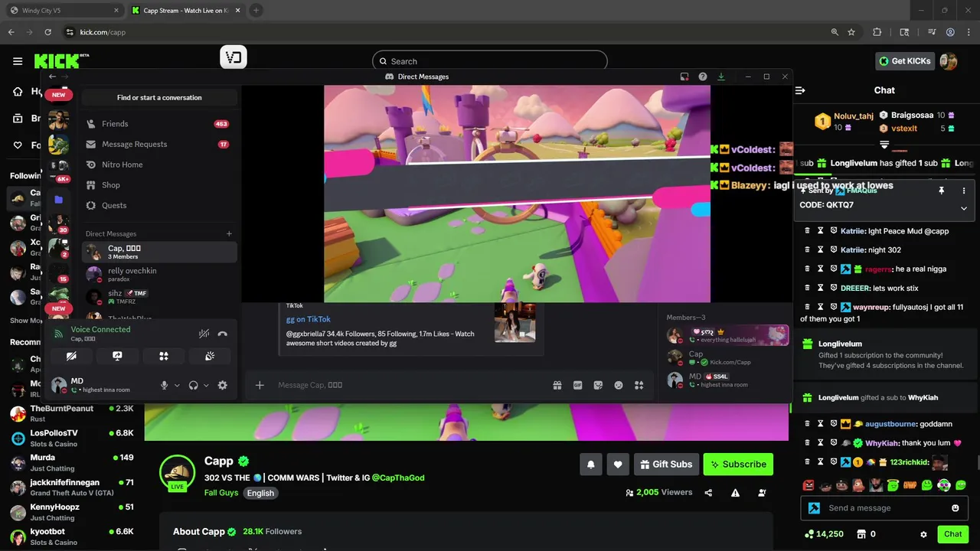980x551 pixels.
Task: Open Discord Quests
Action: pos(158,205)
